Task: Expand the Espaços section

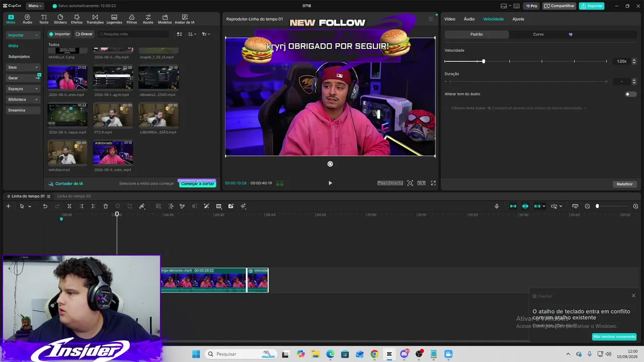Action: 36,89
